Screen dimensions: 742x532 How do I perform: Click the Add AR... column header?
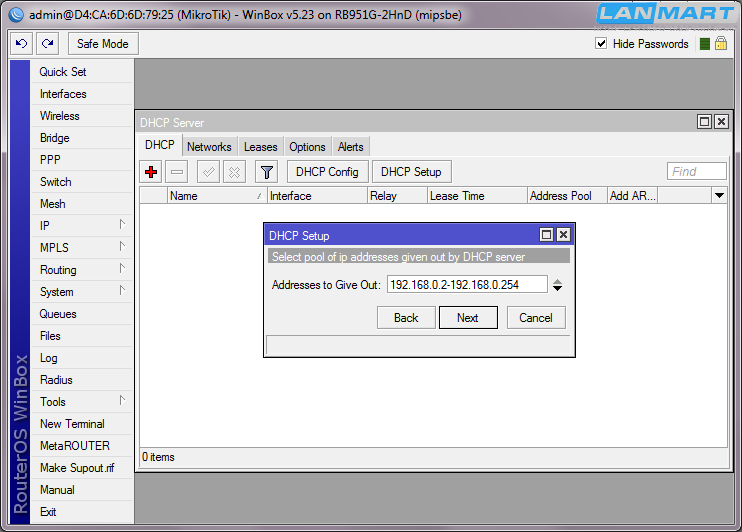click(633, 196)
